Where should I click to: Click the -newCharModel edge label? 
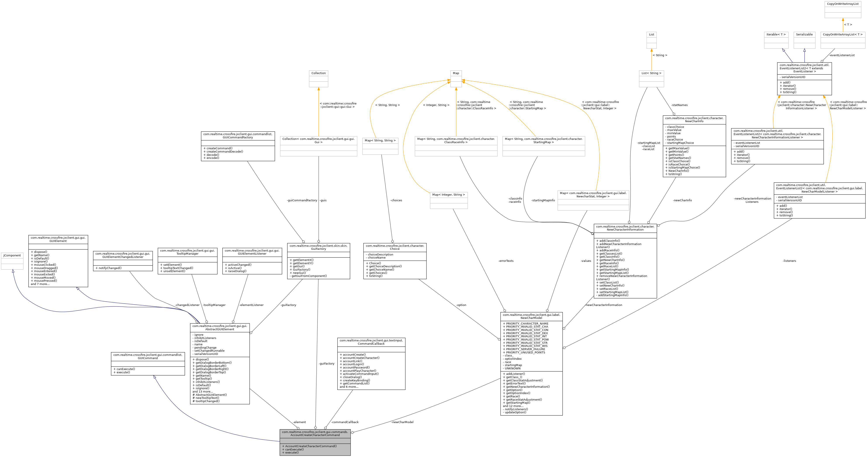coord(402,422)
